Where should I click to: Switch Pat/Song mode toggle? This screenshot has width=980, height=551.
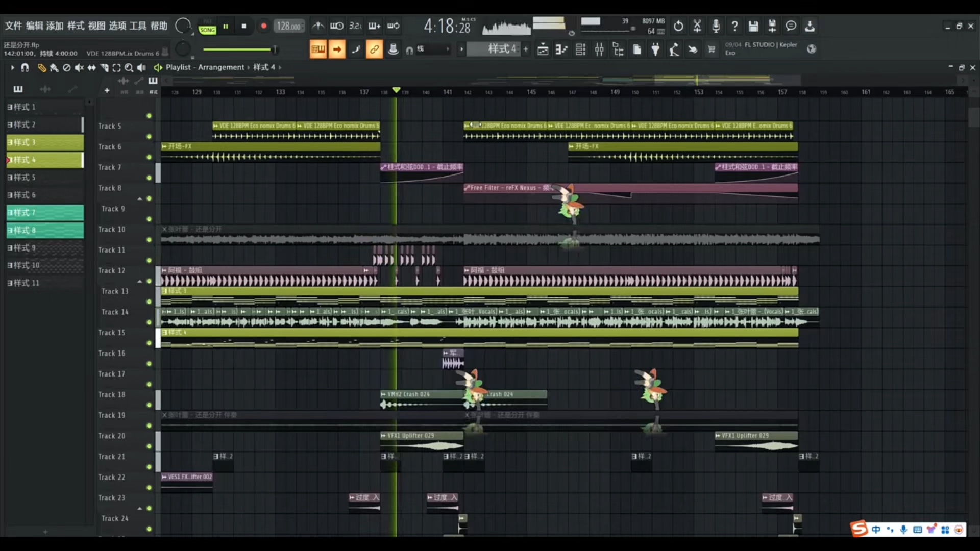207,27
